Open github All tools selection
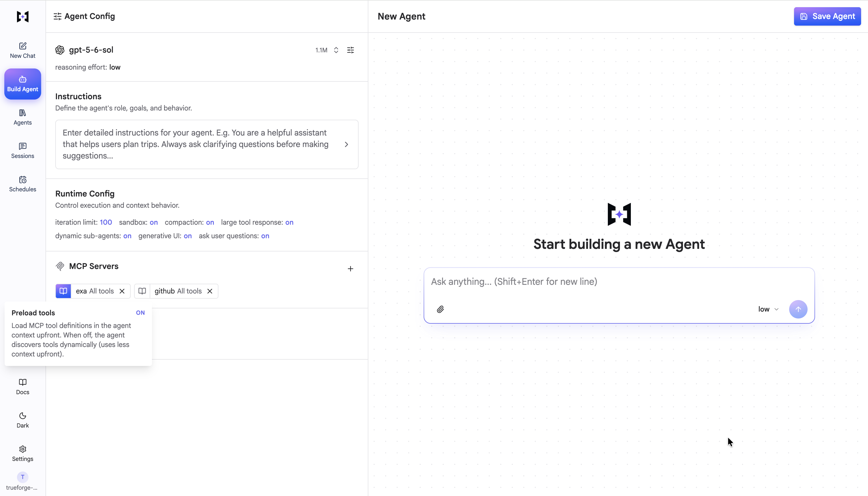Viewport: 868px width, 496px height. [x=178, y=291]
